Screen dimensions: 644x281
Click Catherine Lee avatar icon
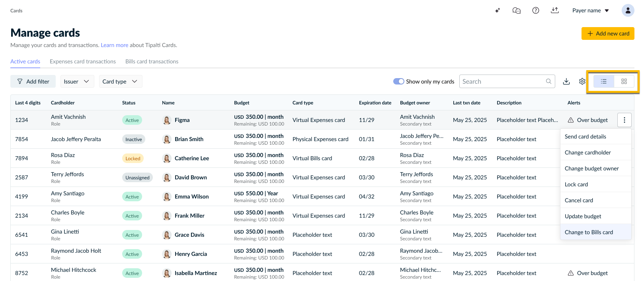[167, 158]
